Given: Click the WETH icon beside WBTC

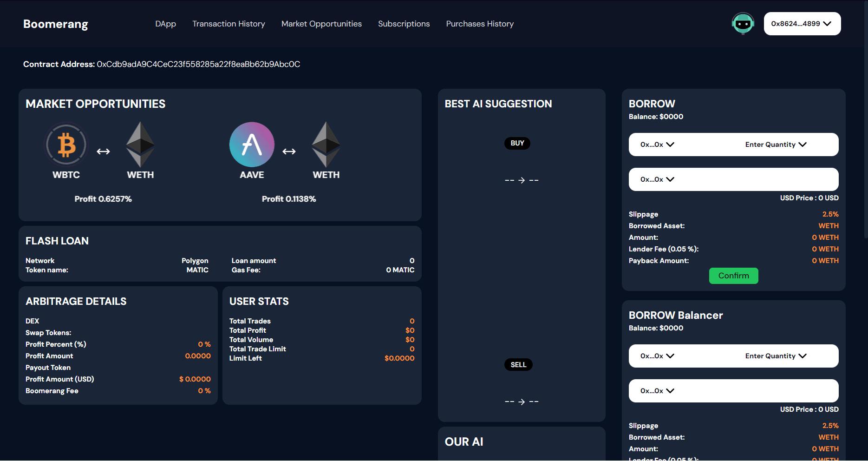Looking at the screenshot, I should (140, 145).
